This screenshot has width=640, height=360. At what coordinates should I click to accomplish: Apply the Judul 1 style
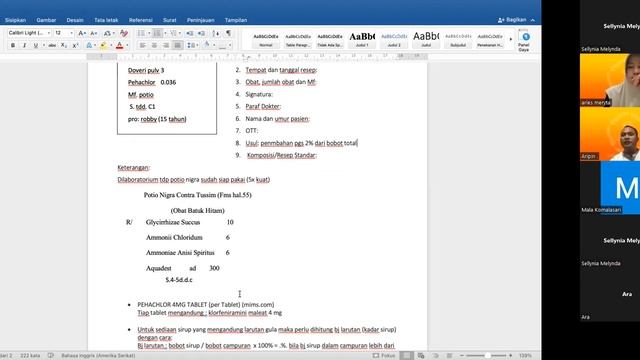[x=362, y=40]
